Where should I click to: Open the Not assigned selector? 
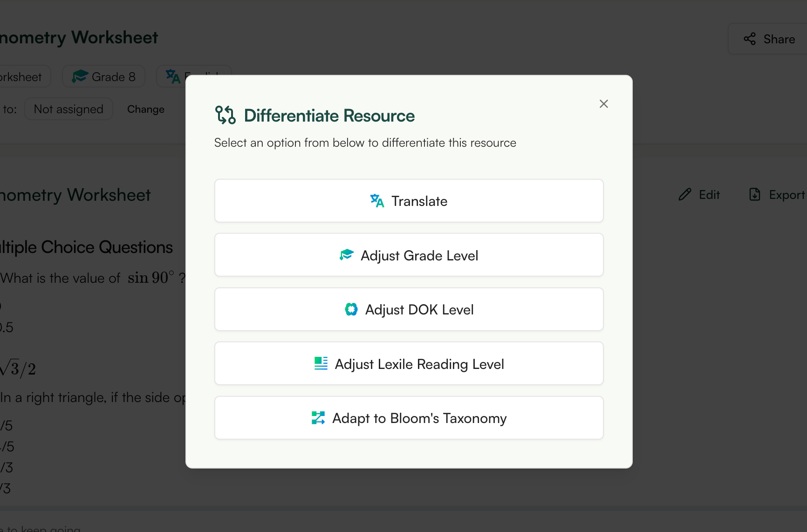coord(68,109)
